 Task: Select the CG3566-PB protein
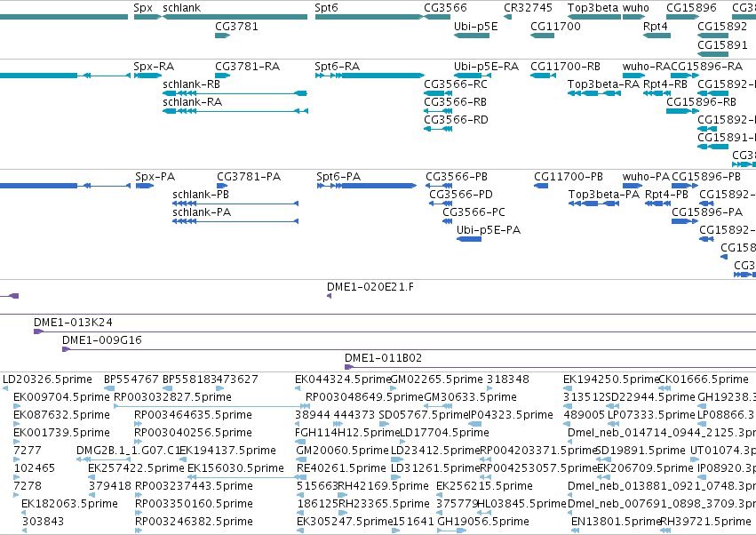(x=439, y=186)
